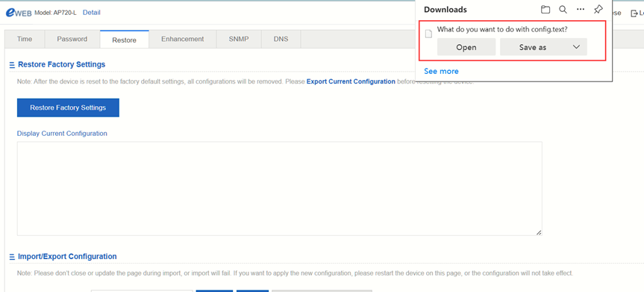The width and height of the screenshot is (644, 292).
Task: Open the DNS tab
Action: pos(281,39)
